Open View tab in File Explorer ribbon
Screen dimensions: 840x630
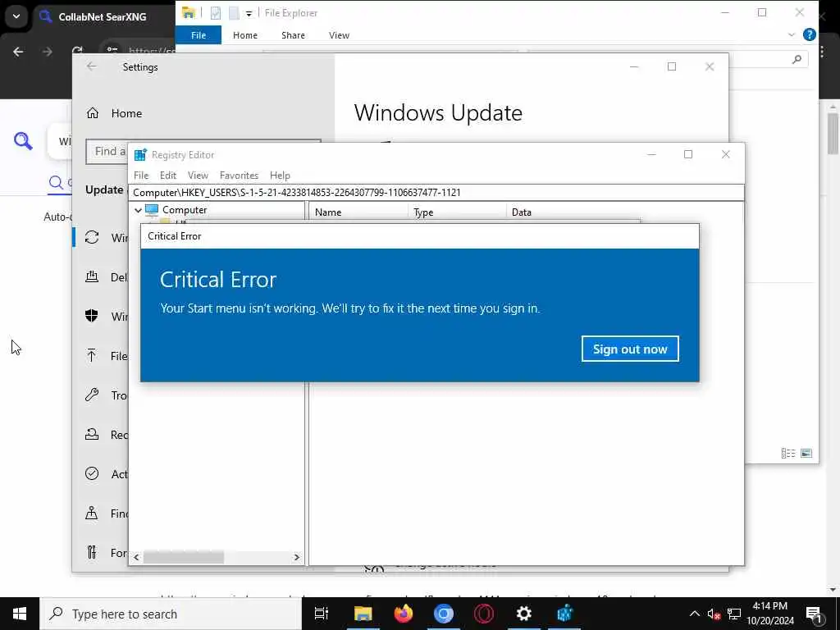pos(339,35)
